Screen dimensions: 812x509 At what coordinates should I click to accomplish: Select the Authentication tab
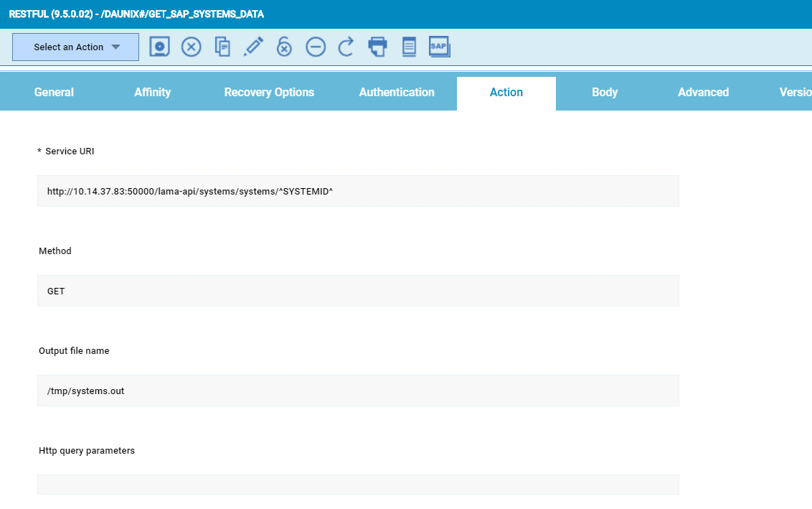click(397, 93)
